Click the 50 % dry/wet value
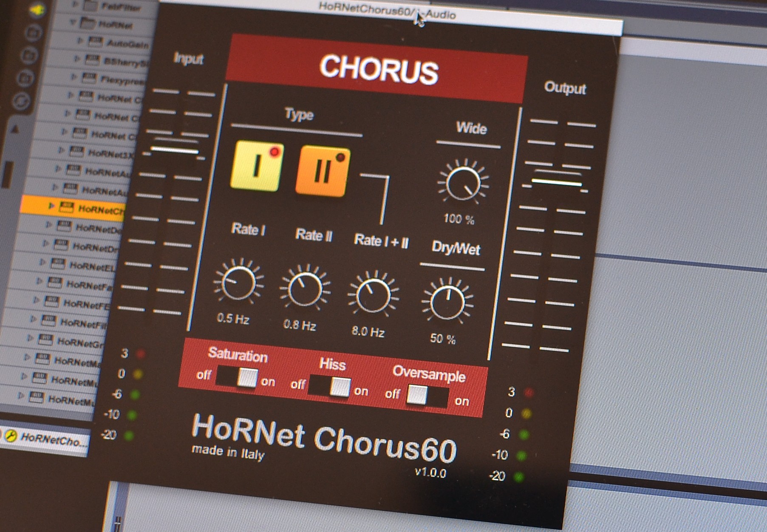 click(443, 338)
